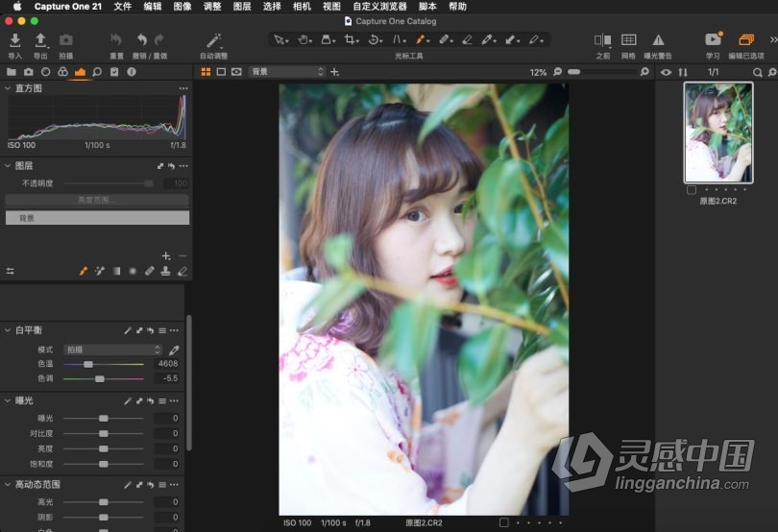Open the capture camera tool tab
This screenshot has width=778, height=532.
pos(28,72)
